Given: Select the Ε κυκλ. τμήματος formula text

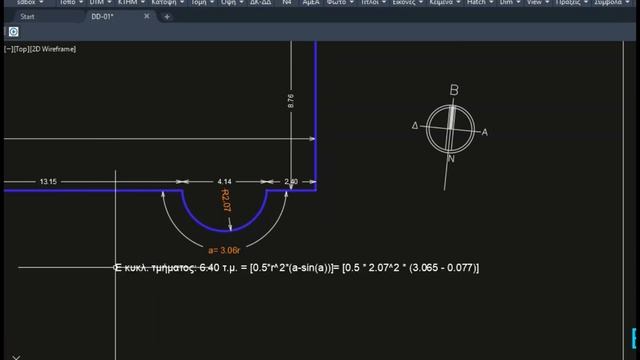Looking at the screenshot, I should [x=296, y=268].
